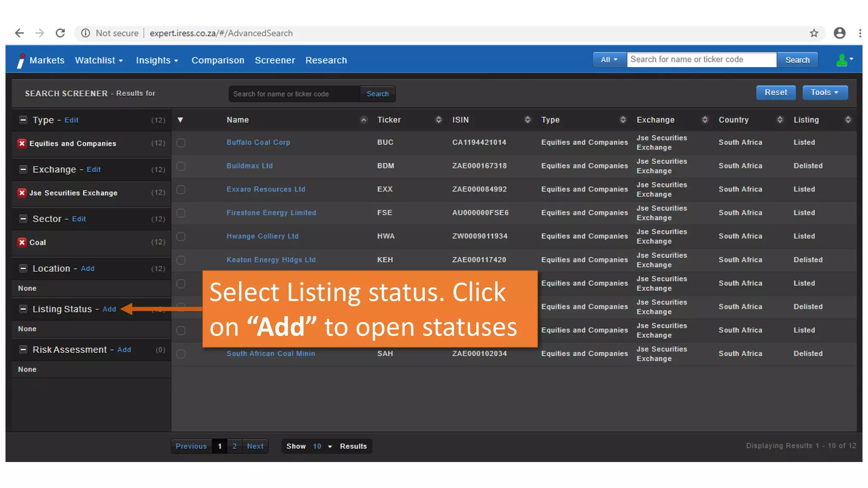
Task: Open the select-all dropdown triangle in header
Action: point(180,120)
